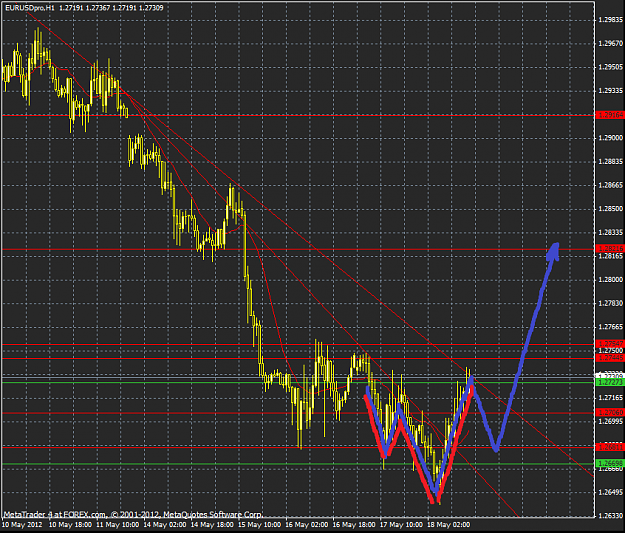Click the 16 May 18:00 time label
Viewport: 625px width, 533px height.
(x=354, y=524)
